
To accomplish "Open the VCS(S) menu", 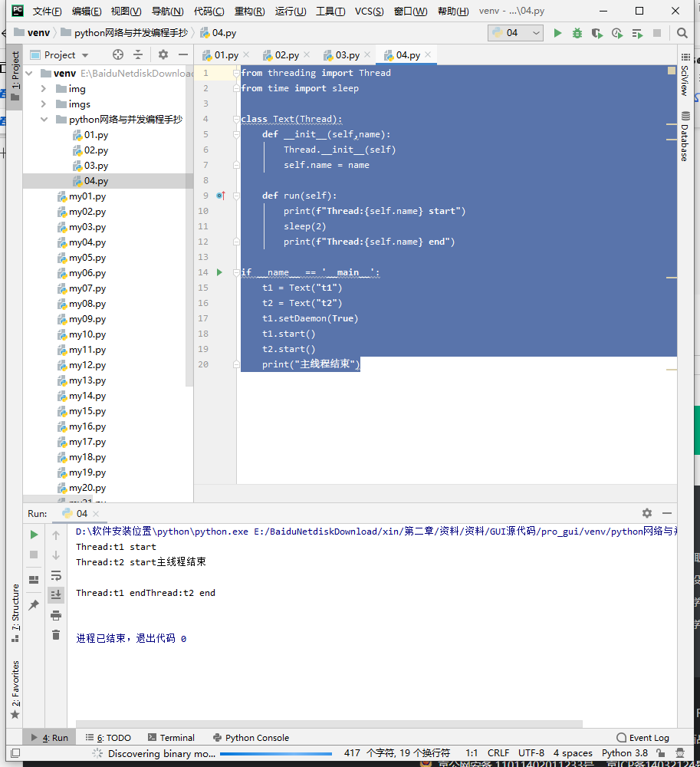I will point(369,11).
